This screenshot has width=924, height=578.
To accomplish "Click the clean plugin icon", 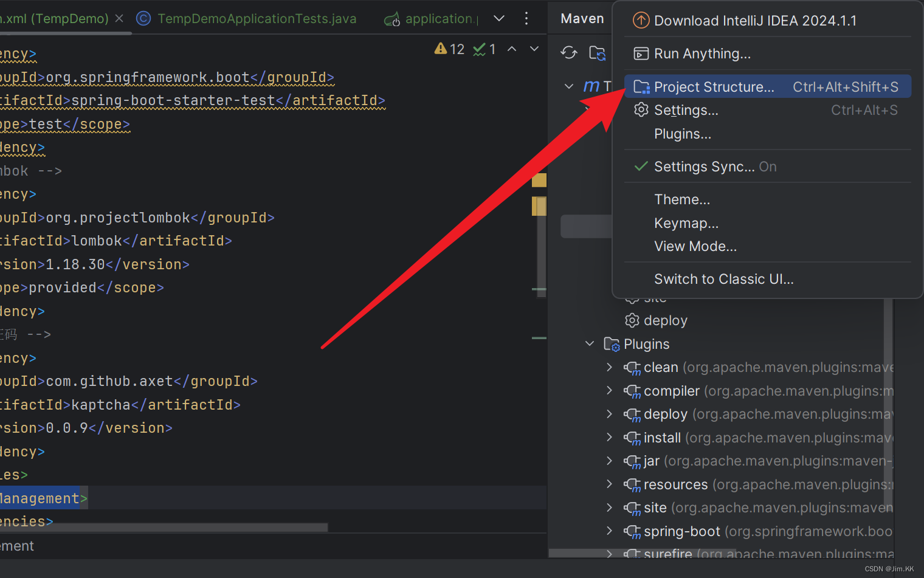I will [x=632, y=368].
